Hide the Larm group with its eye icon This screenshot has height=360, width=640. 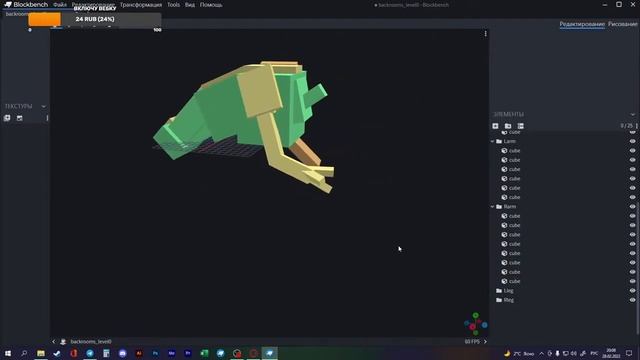633,141
